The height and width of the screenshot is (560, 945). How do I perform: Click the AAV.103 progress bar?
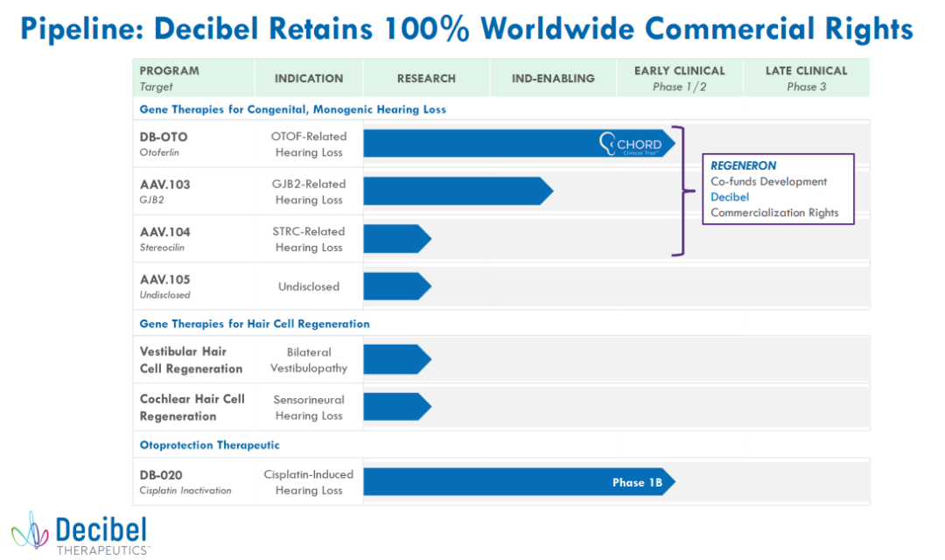click(x=458, y=191)
